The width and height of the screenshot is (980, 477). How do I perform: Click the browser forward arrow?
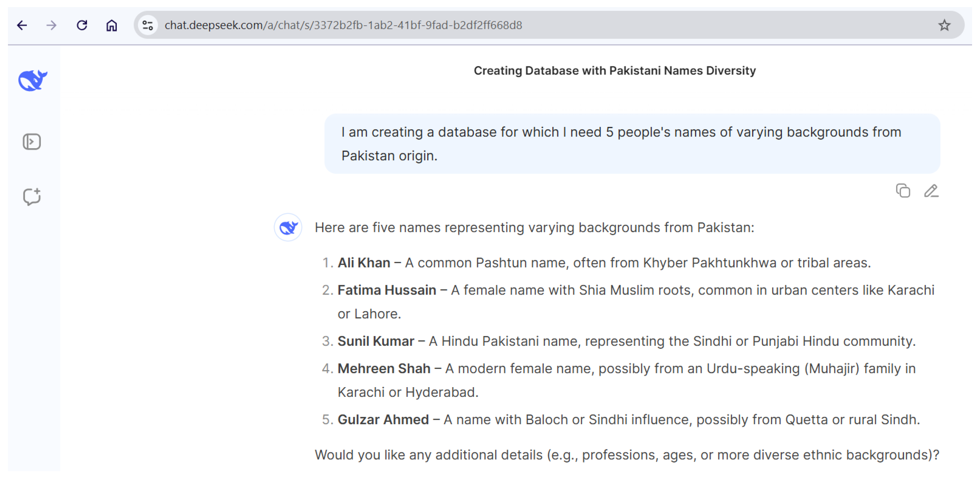coord(51,26)
